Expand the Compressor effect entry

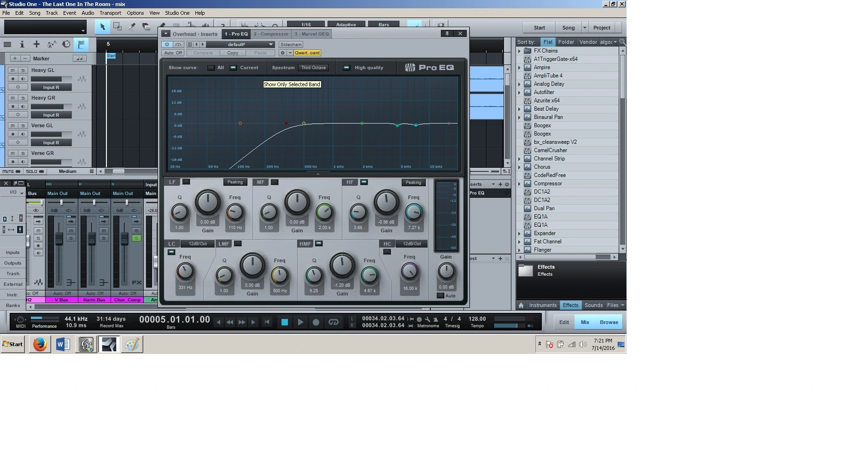[x=519, y=183]
